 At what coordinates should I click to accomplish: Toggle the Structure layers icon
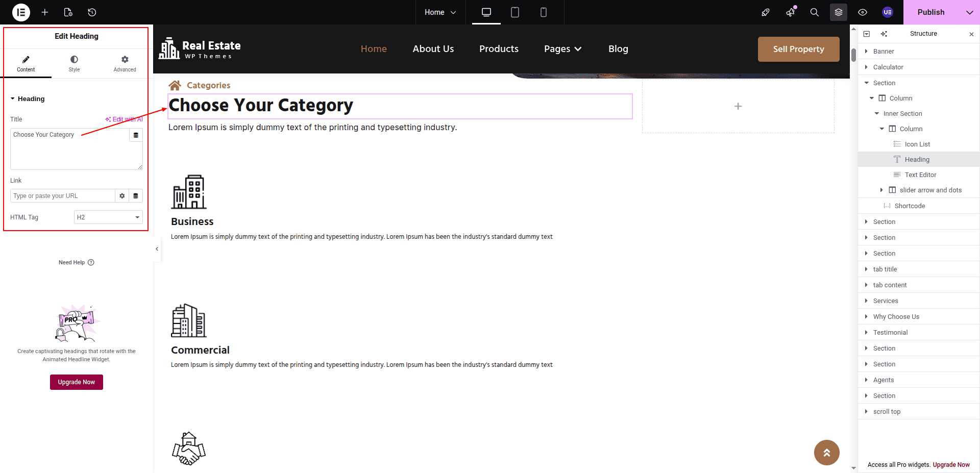pos(839,12)
